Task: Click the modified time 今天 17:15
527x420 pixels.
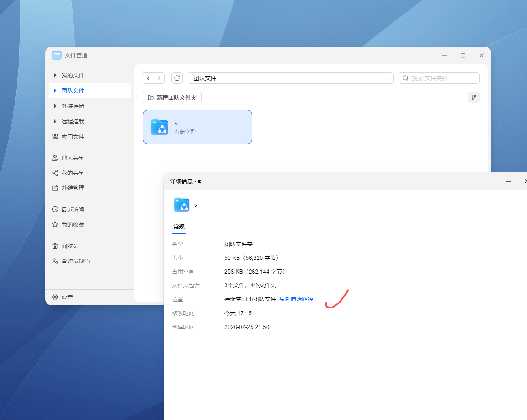Action: pos(238,313)
